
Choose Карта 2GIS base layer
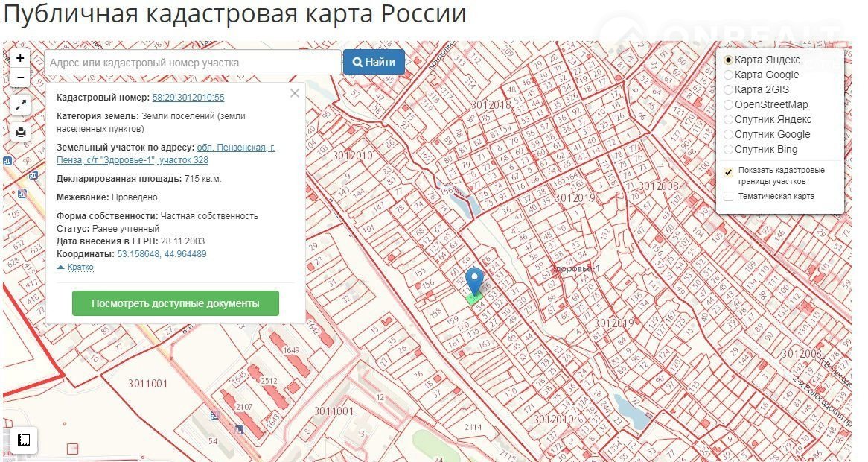(x=729, y=89)
